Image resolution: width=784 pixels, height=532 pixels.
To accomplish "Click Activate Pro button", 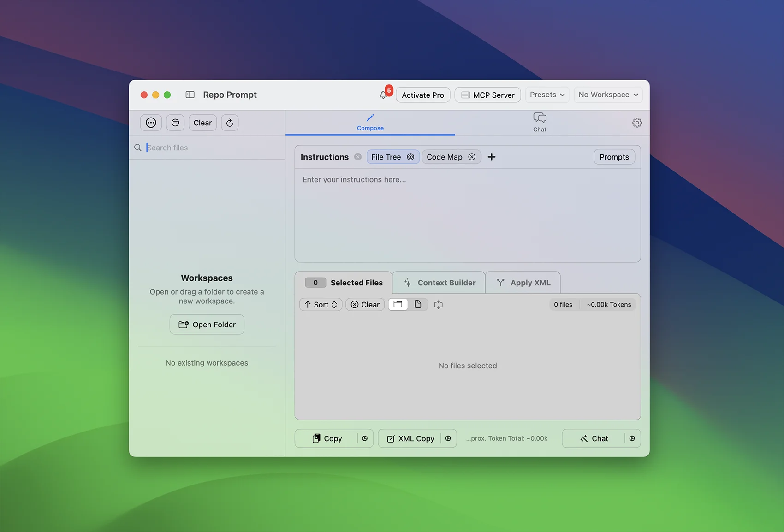I will click(423, 95).
